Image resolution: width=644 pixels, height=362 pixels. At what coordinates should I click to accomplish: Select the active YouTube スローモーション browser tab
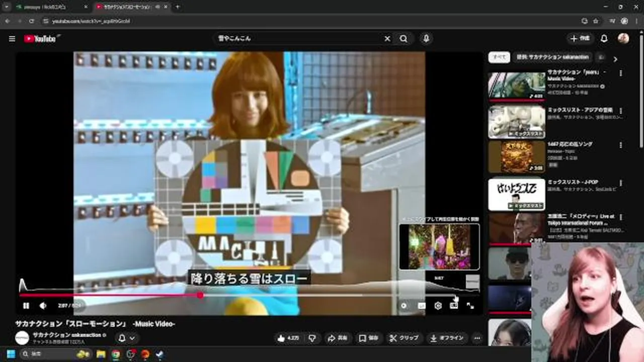pos(131,7)
